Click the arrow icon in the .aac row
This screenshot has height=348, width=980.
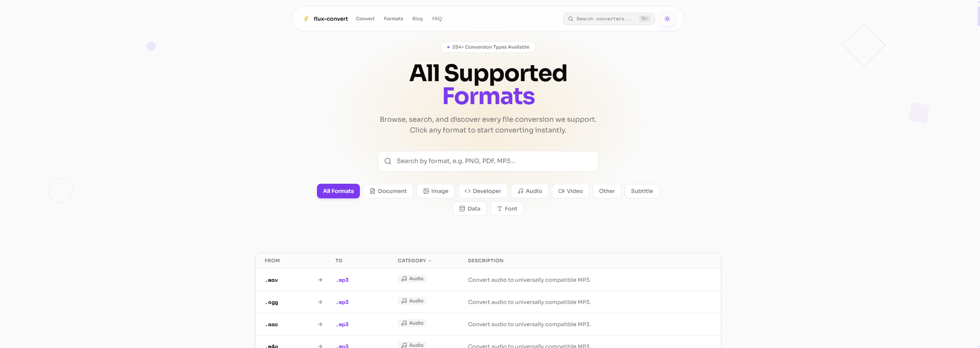point(320,324)
